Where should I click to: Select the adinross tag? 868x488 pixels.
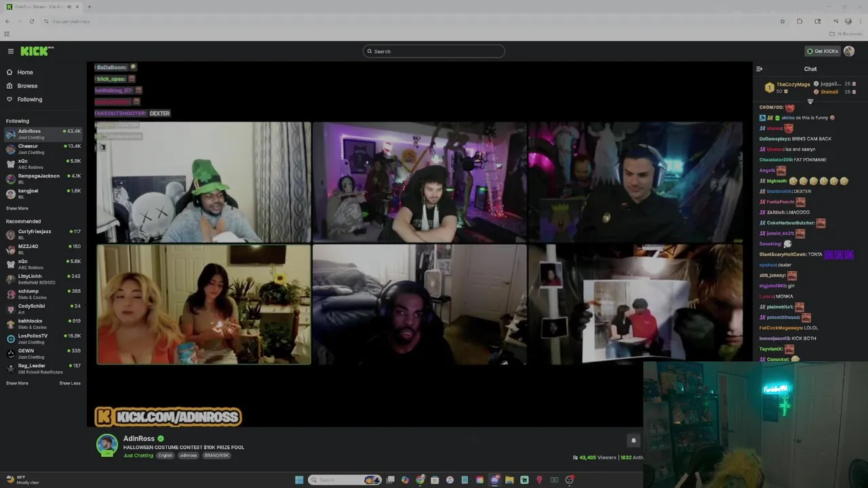(189, 455)
